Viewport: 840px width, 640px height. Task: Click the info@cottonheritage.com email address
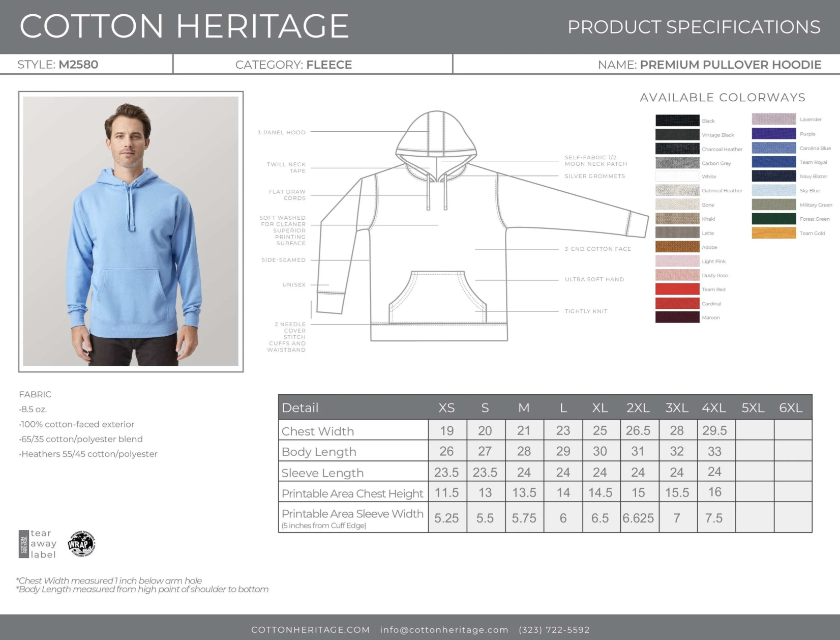coord(444,630)
